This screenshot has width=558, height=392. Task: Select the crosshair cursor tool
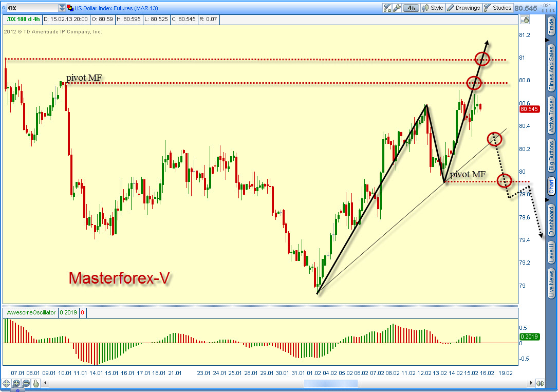point(6,383)
